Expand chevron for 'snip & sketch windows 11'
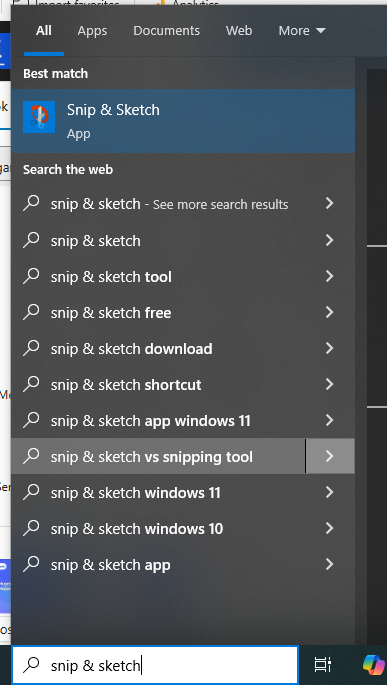Screen dimensions: 387x693 [330, 492]
